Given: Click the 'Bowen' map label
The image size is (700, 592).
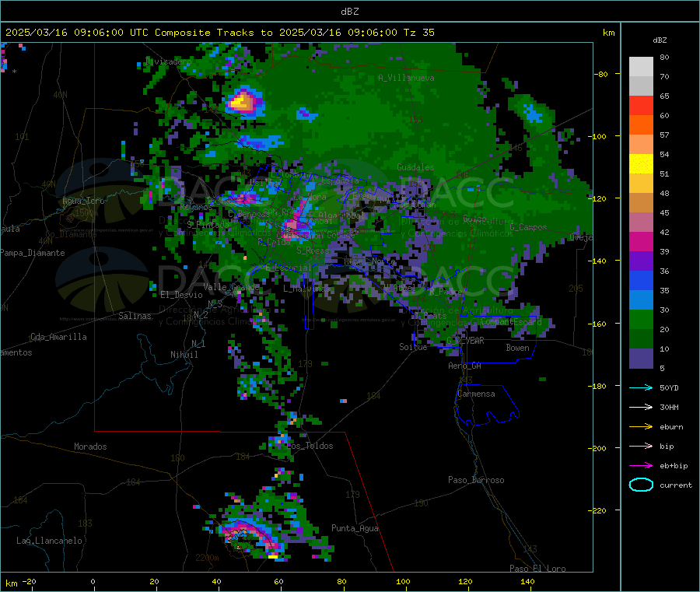Looking at the screenshot, I should tap(517, 348).
